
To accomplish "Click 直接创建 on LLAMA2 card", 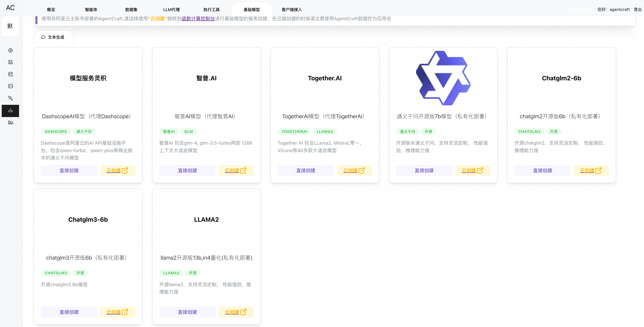I will [x=187, y=312].
